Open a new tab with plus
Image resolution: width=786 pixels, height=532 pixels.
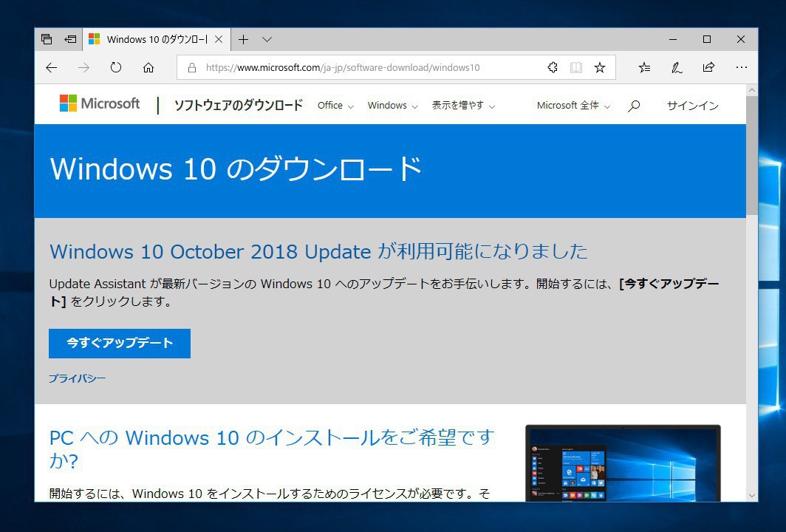click(243, 39)
